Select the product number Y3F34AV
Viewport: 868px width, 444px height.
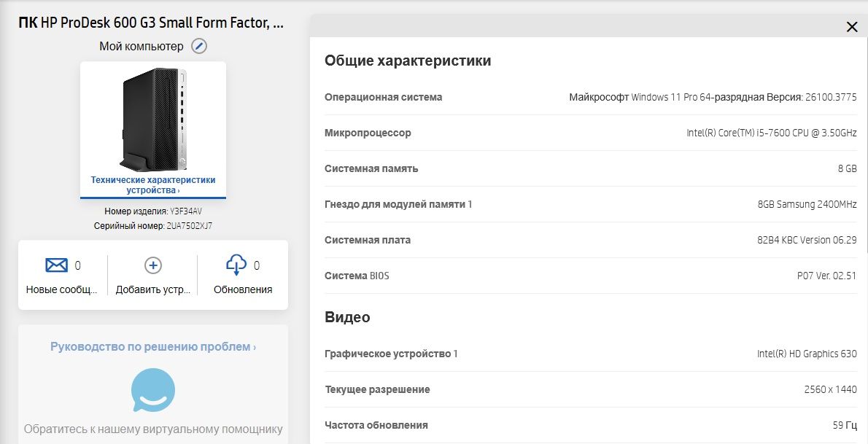tap(186, 211)
